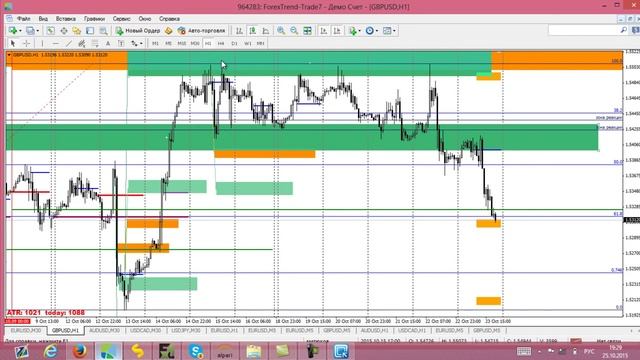Open the Окно menu
640x360 pixels.
pos(144,19)
